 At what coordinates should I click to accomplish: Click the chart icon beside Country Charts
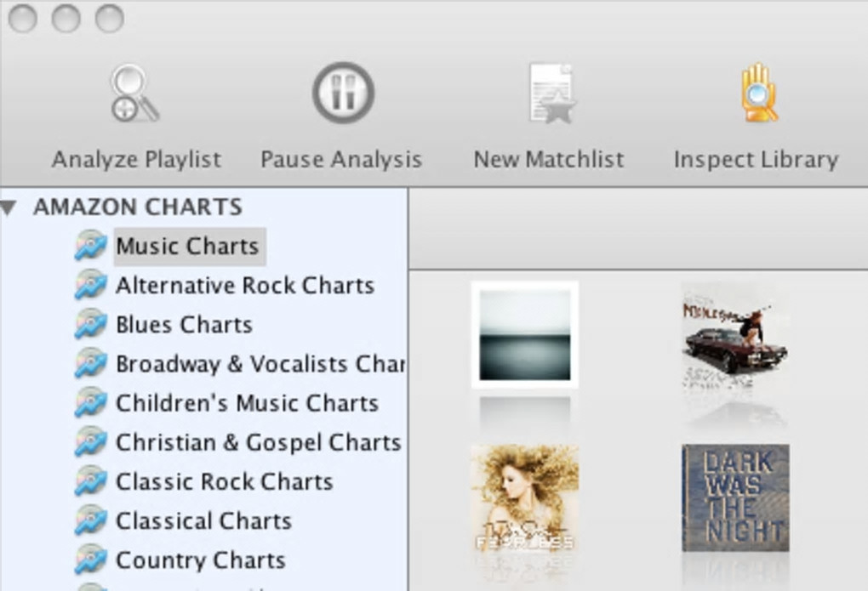point(90,560)
